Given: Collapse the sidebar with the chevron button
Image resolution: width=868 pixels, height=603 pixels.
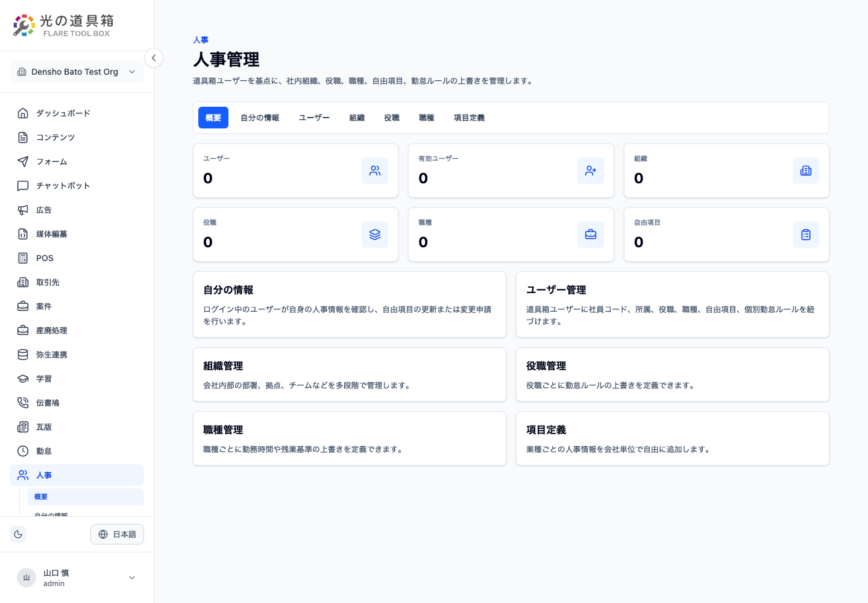Looking at the screenshot, I should pos(154,58).
